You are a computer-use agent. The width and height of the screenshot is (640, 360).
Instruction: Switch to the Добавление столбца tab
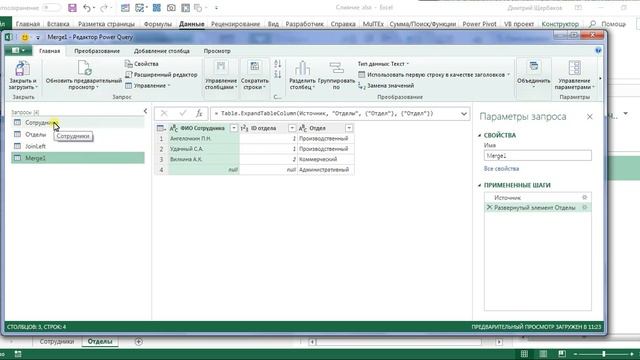(162, 51)
